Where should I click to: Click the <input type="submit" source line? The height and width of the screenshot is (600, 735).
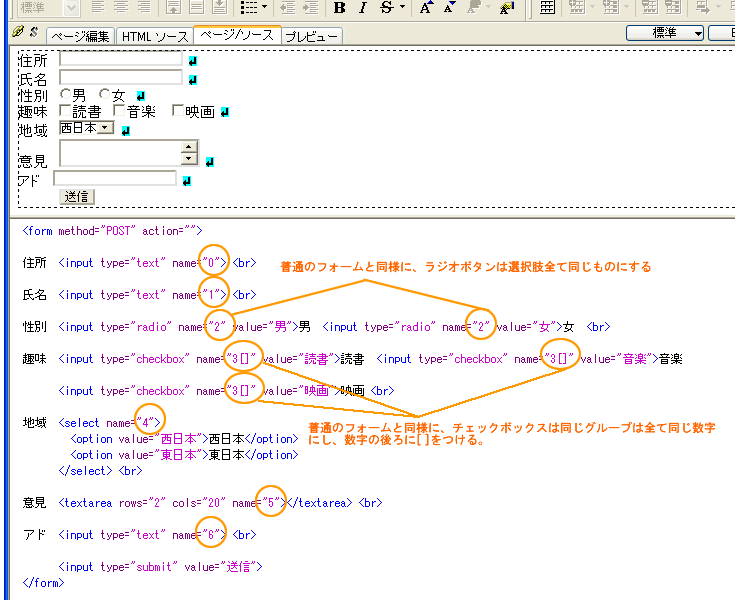tap(160, 567)
